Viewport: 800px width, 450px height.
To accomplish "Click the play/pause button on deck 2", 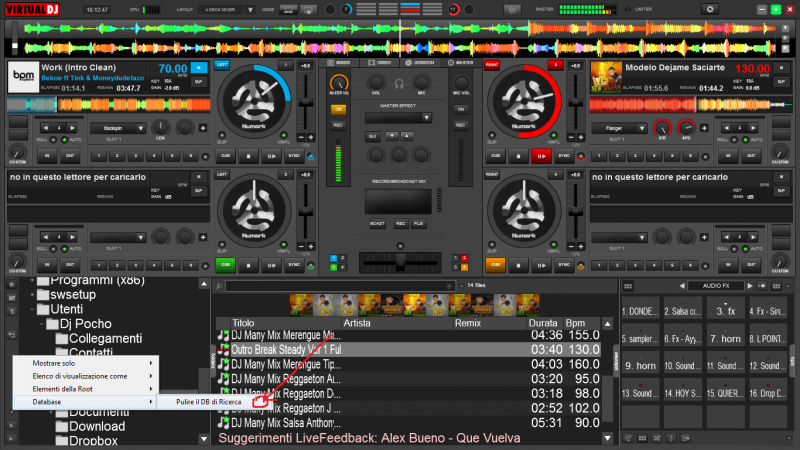I will (541, 156).
